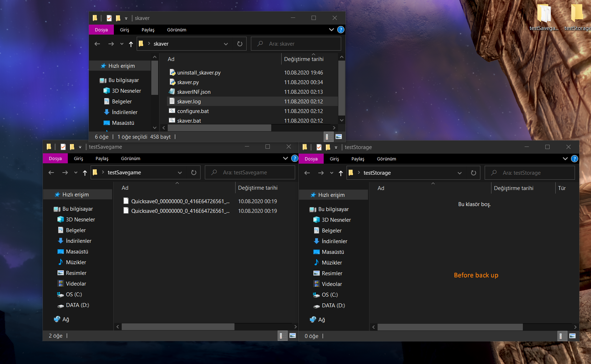Open address history dropdown in testSavegame
Viewport: 591px width, 364px height.
[x=180, y=173]
